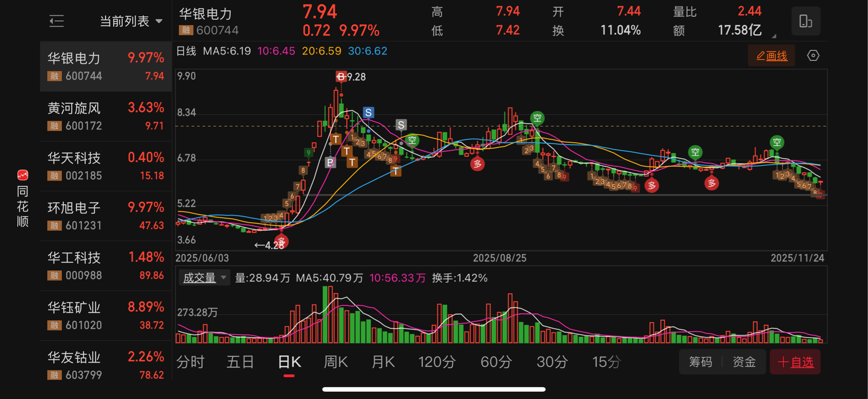This screenshot has height=399, width=868.
Task: Tap the 画线 drawing button
Action: pyautogui.click(x=772, y=56)
